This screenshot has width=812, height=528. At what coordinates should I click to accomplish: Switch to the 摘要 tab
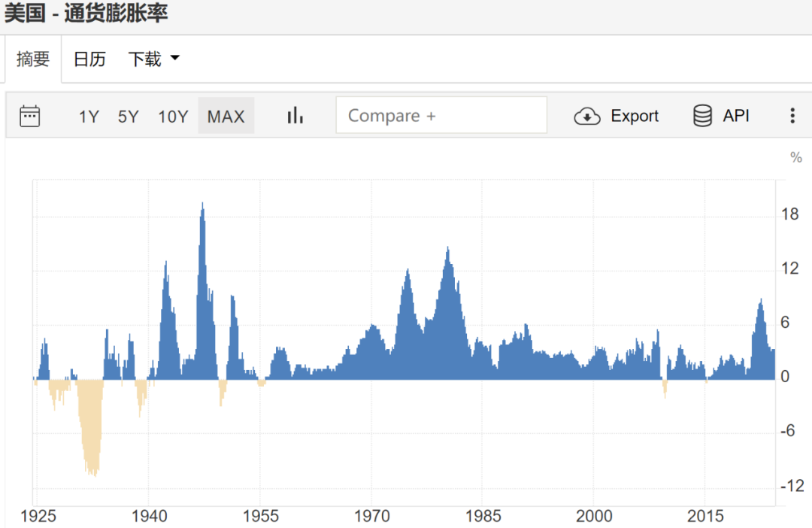pyautogui.click(x=32, y=59)
